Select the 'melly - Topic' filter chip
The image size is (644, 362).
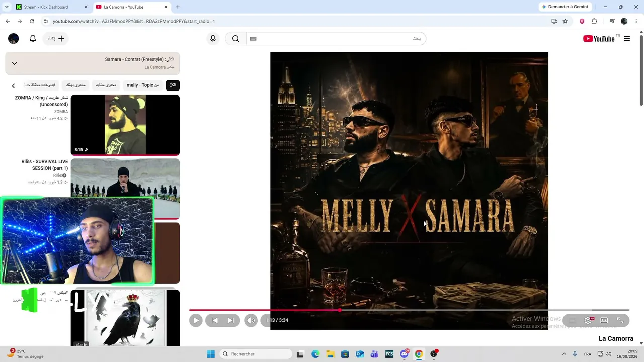tap(143, 85)
